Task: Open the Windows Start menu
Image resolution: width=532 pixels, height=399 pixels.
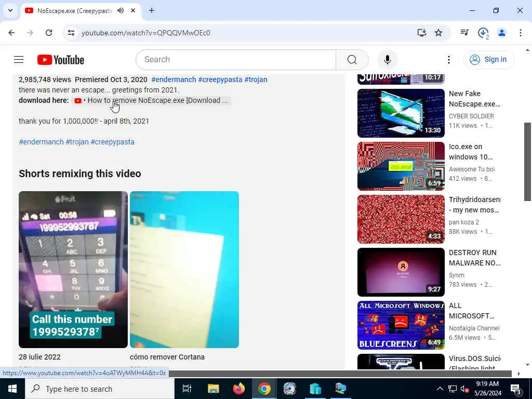Action: click(12, 389)
